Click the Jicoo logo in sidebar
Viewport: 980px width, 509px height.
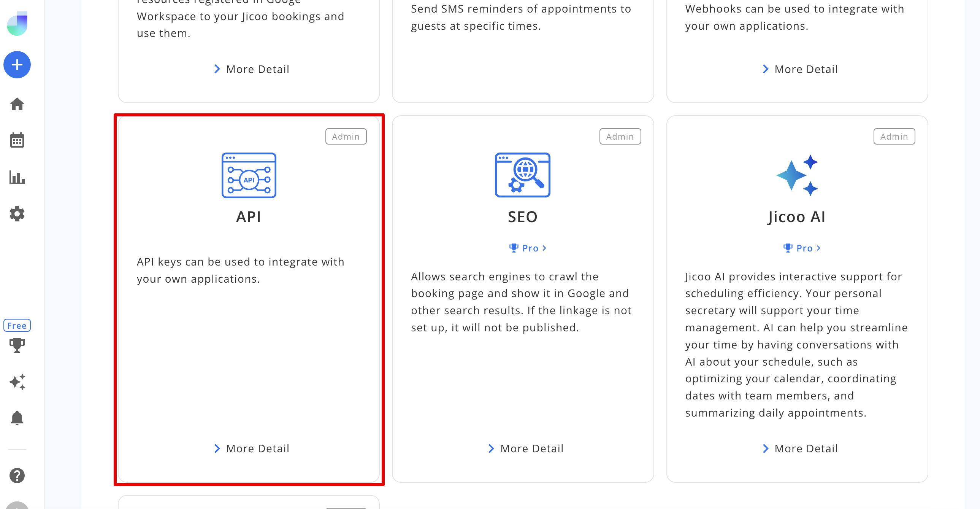pos(17,24)
